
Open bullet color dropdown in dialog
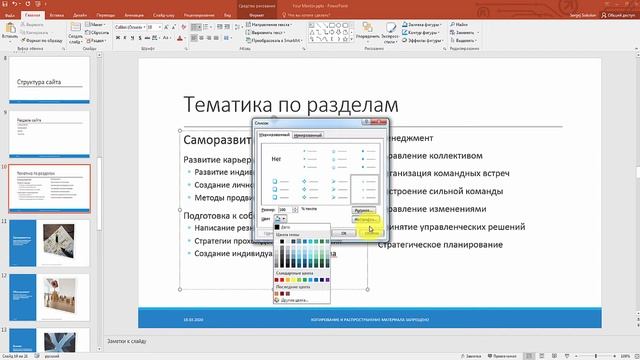280,219
